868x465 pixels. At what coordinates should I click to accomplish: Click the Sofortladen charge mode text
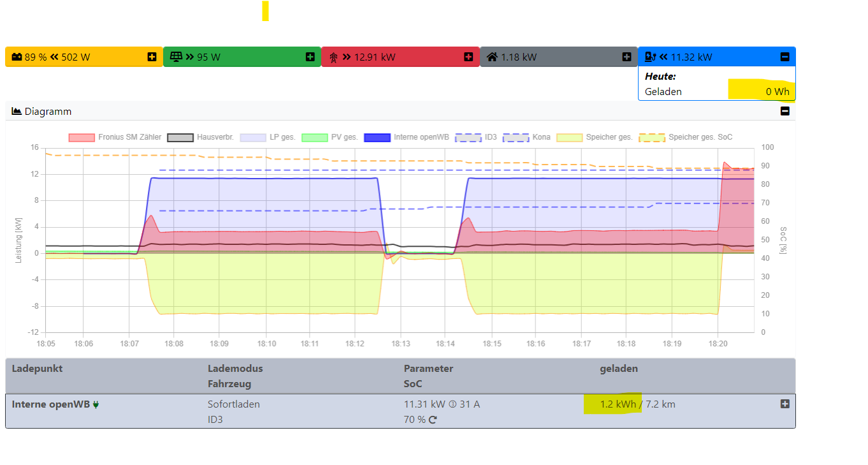pos(234,404)
